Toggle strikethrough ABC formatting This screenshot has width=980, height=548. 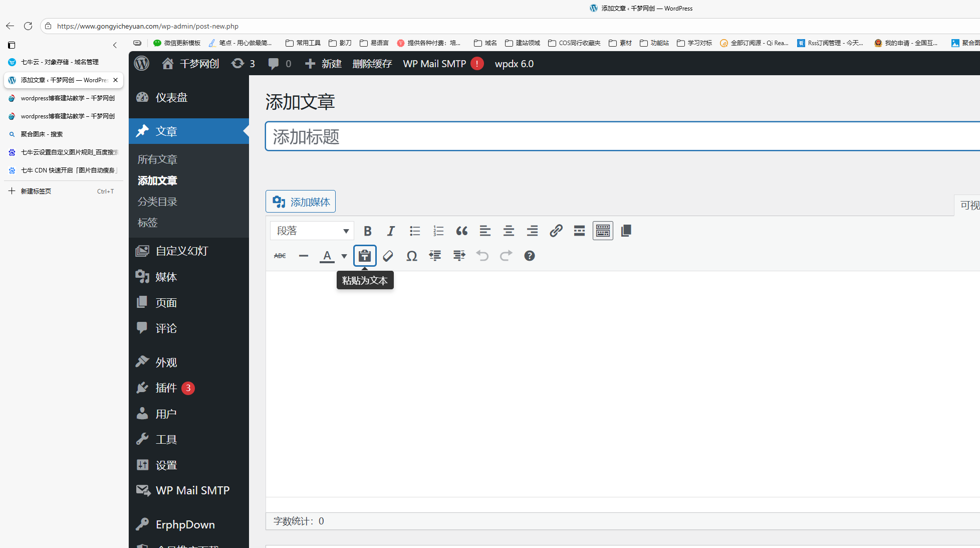(x=280, y=256)
